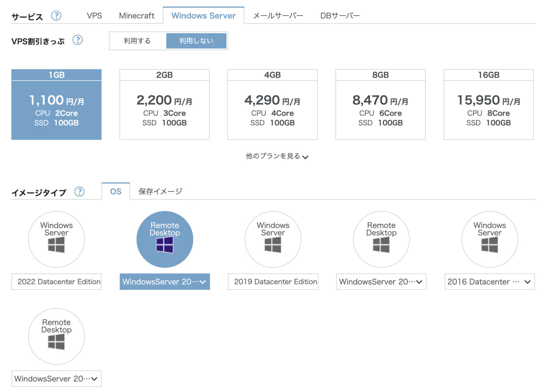
Task: Open the help icon beside イメージタイプ
Action: point(80,192)
